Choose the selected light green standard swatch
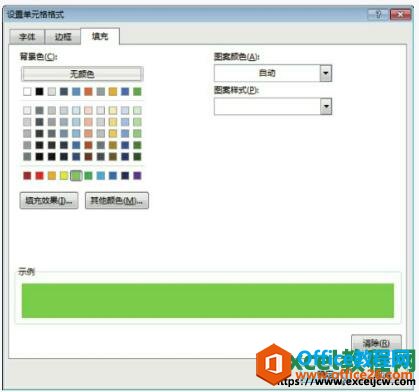Viewport: 419px width, 392px height. (76, 175)
